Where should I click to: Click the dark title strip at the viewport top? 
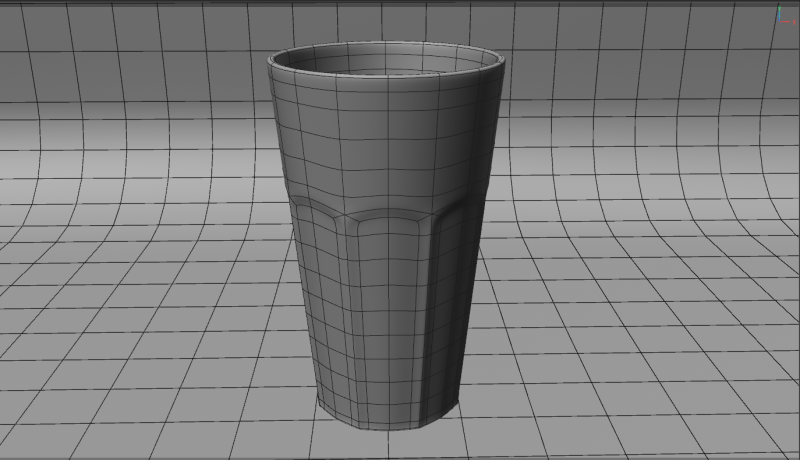click(400, 3)
